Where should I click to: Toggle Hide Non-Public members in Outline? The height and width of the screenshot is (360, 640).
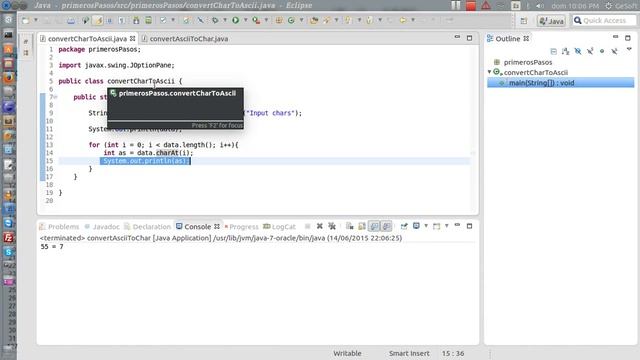[602, 51]
